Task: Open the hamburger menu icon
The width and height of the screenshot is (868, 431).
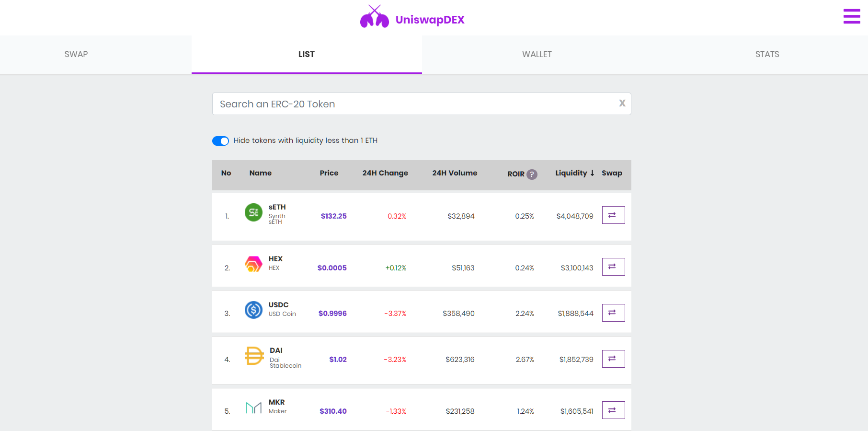Action: coord(851,16)
